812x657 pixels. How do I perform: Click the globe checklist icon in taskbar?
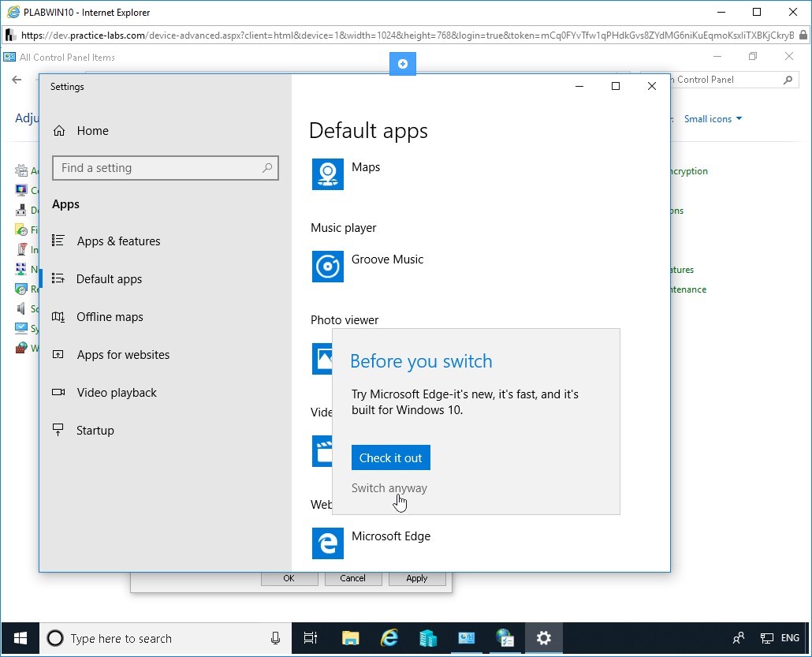[x=505, y=638]
